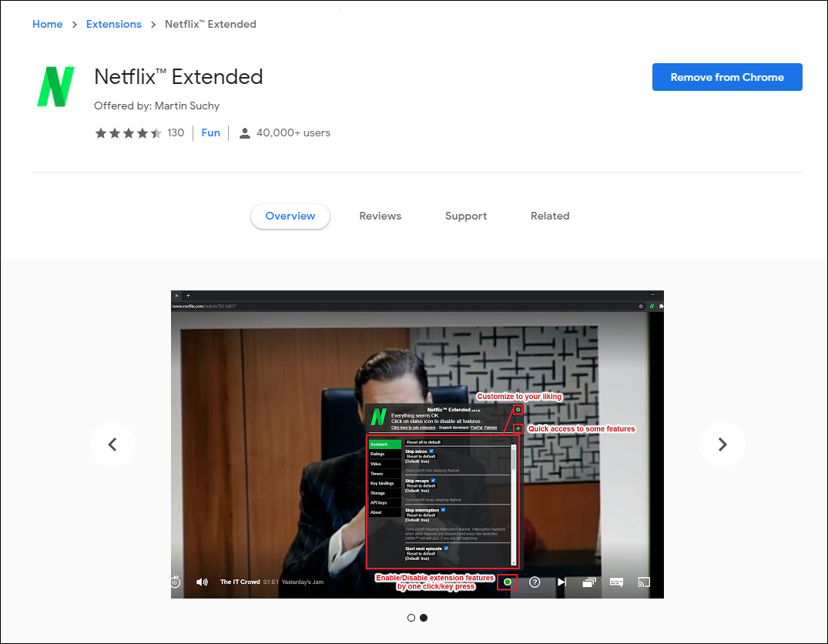The height and width of the screenshot is (644, 828).
Task: Select About in the settings sidebar
Action: point(384,512)
